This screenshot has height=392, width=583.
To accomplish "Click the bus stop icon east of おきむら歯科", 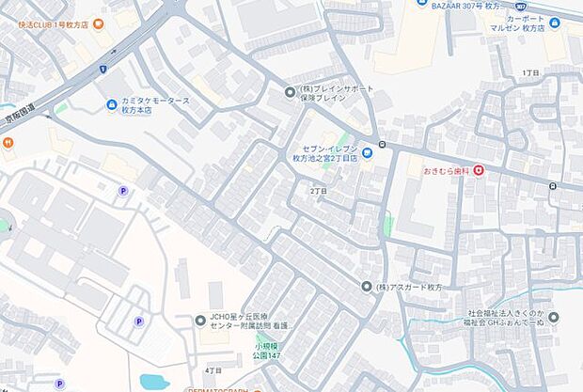I will pos(553,186).
